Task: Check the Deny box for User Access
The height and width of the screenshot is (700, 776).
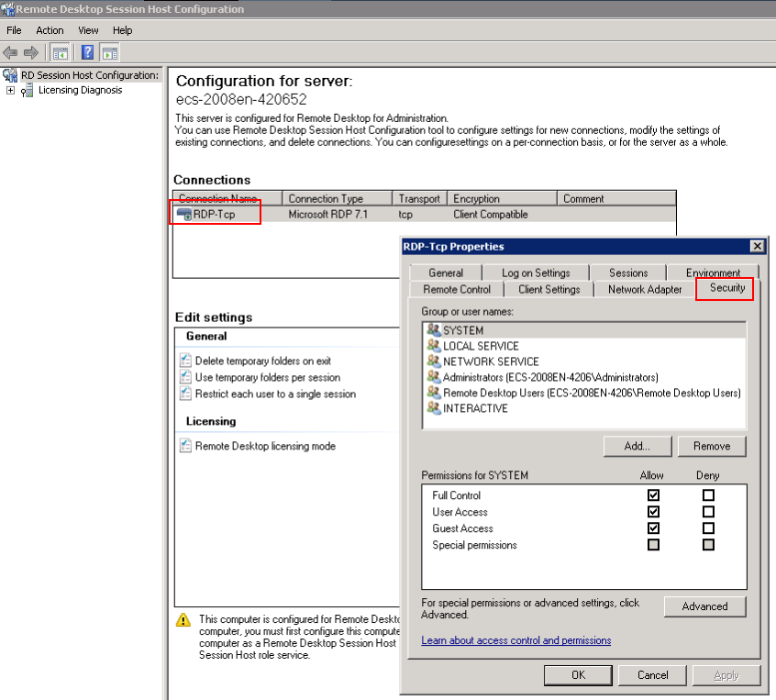Action: pos(708,512)
